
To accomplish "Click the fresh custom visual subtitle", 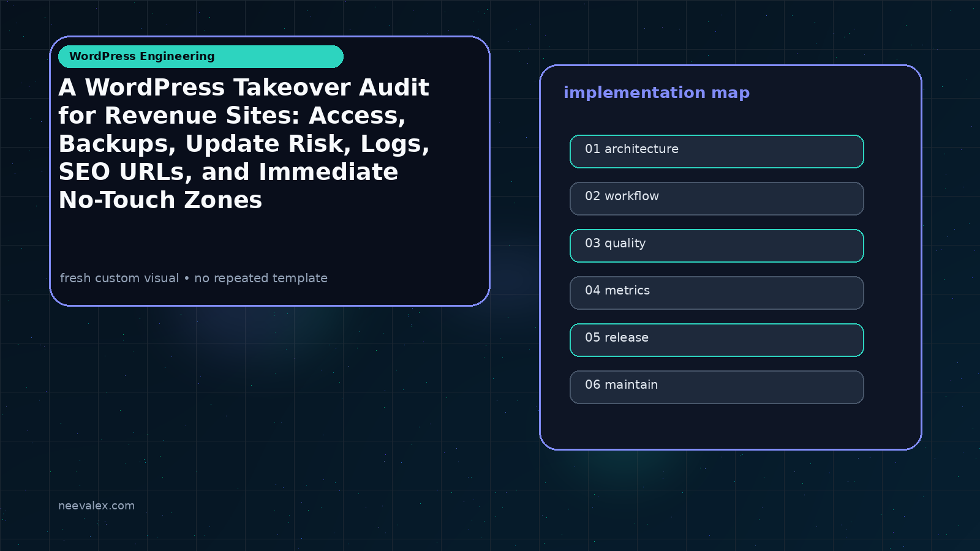I will [194, 278].
